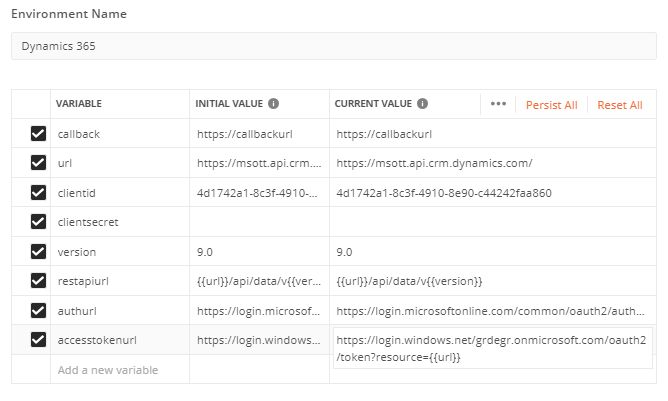The image size is (668, 401).
Task: Uncheck the authurl variable checkbox
Action: coord(38,310)
